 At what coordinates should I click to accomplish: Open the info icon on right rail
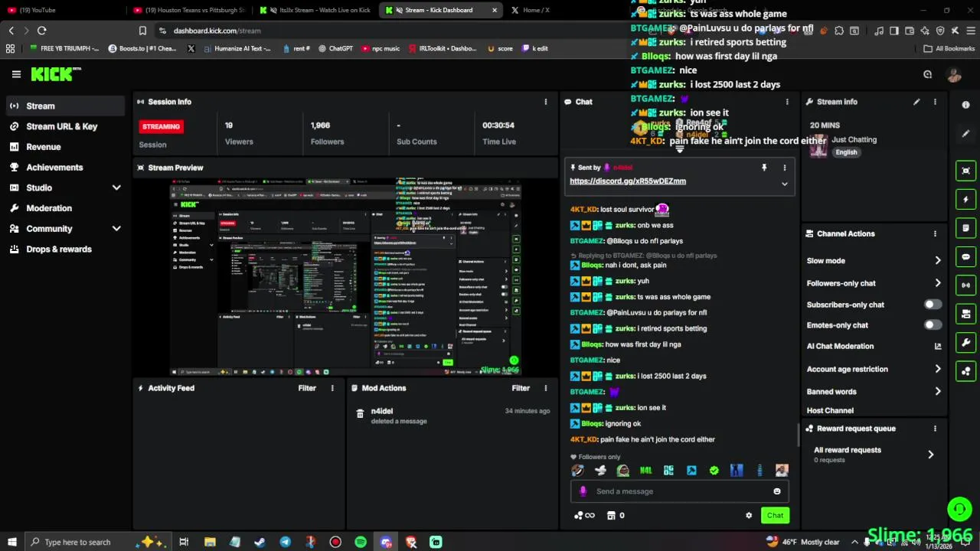click(x=965, y=105)
